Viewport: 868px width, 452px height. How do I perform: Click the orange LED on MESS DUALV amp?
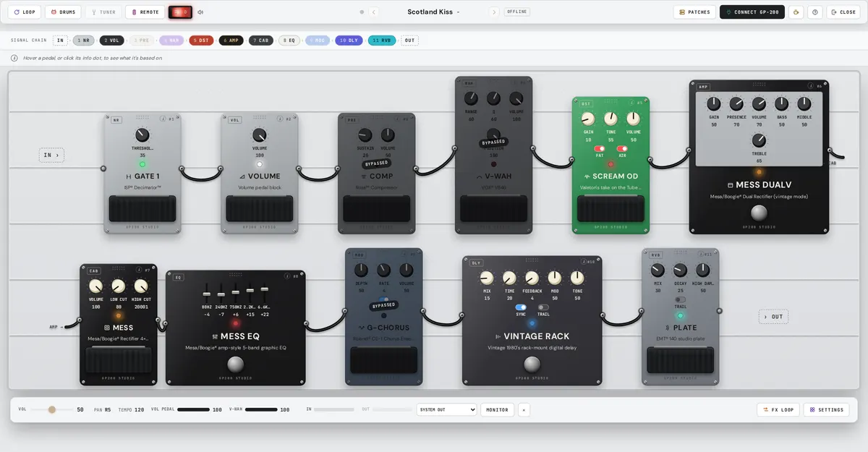pyautogui.click(x=759, y=172)
